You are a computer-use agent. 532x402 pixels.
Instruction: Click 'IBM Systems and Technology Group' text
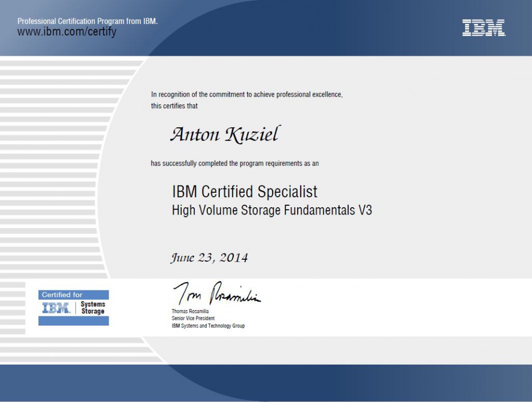pos(208,326)
